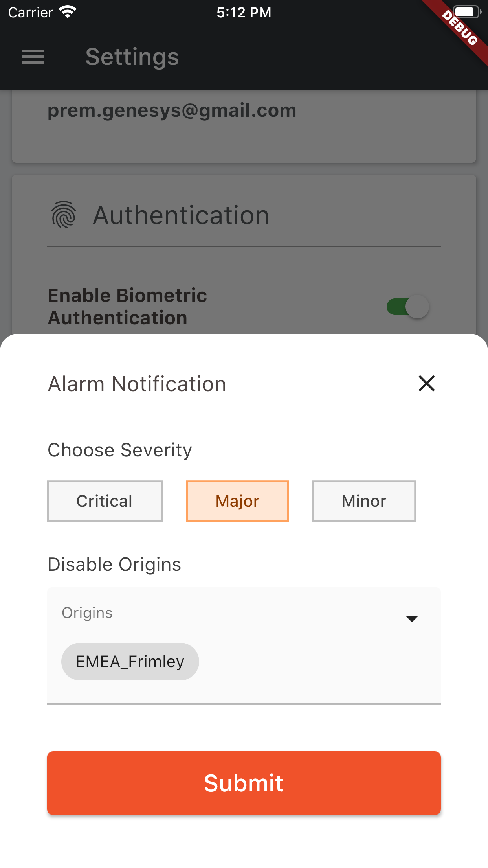Image resolution: width=488 pixels, height=868 pixels.
Task: Tap the Disable Origins label
Action: point(114,565)
